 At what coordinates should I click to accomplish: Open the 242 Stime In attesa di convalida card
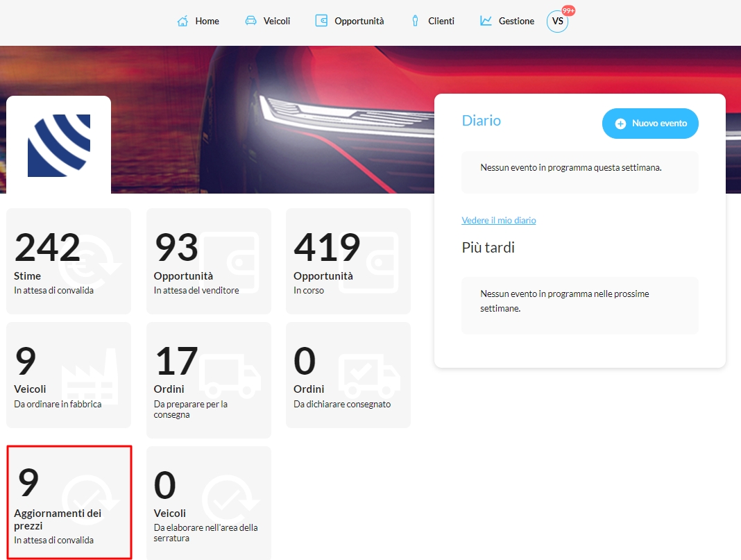(69, 261)
